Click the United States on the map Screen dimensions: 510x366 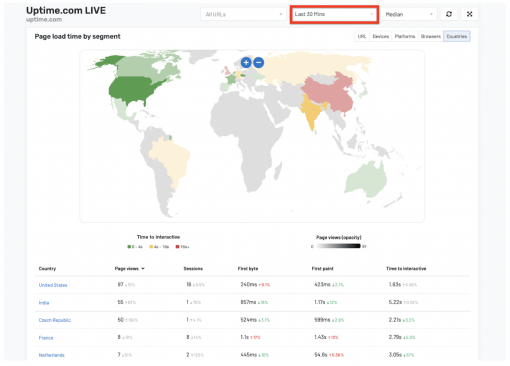click(x=132, y=88)
